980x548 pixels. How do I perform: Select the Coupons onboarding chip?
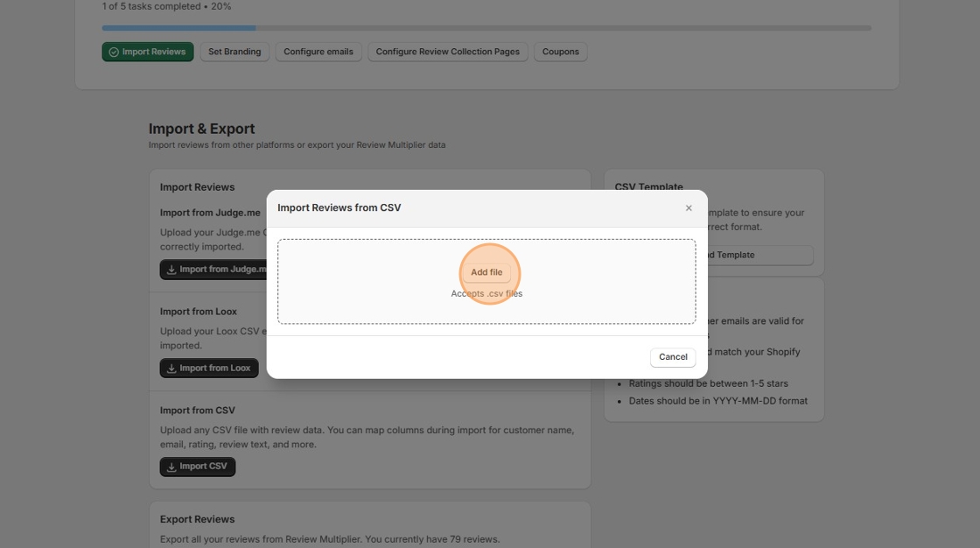560,51
